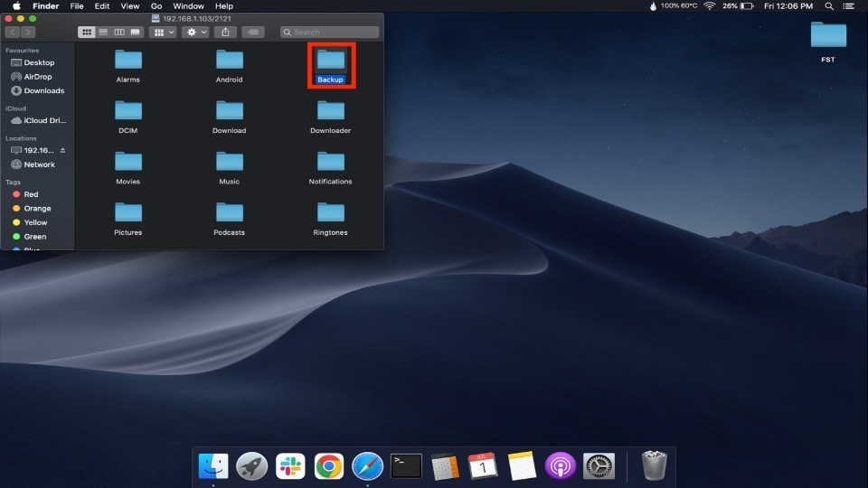Select iCloud Drive in the sidebar

point(39,120)
